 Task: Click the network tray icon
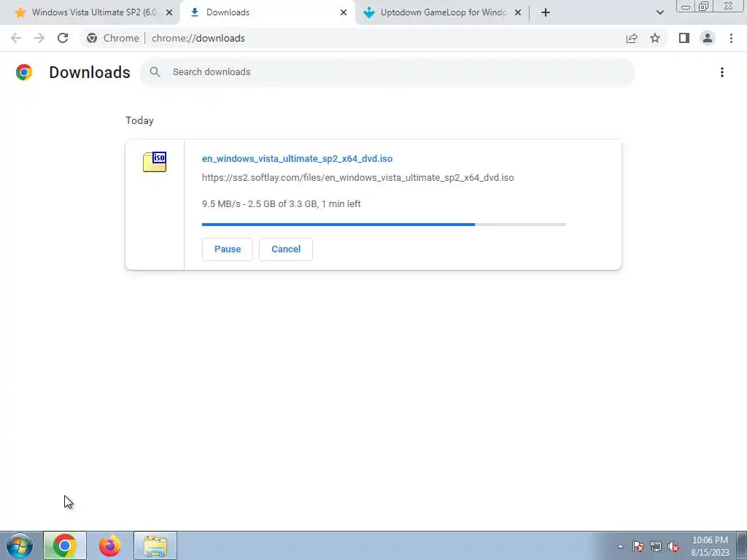point(656,546)
